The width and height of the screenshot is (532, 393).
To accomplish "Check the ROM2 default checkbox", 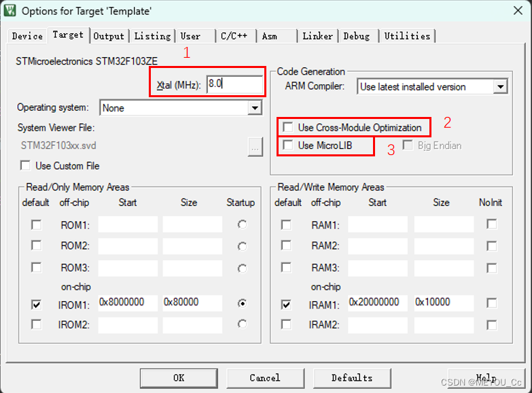I will click(36, 245).
